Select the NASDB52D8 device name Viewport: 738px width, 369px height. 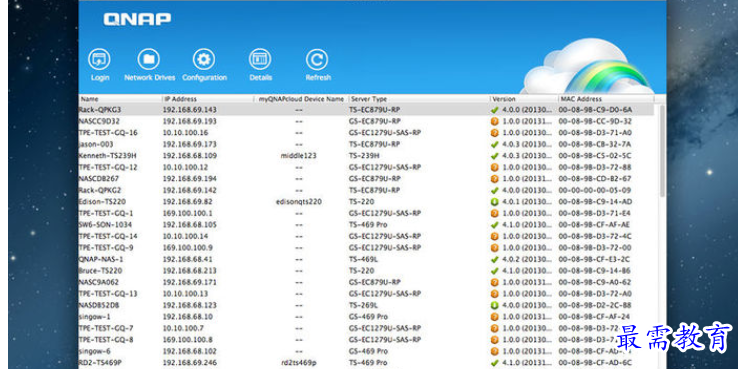click(99, 305)
